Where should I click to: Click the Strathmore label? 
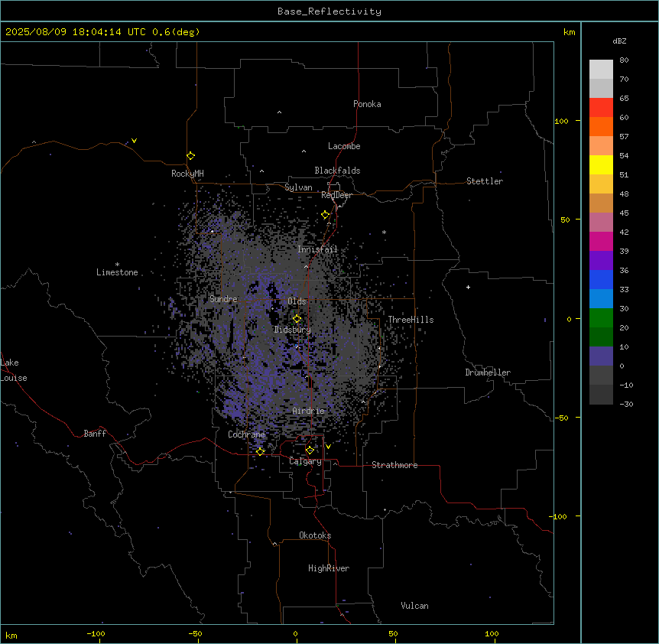click(x=394, y=465)
